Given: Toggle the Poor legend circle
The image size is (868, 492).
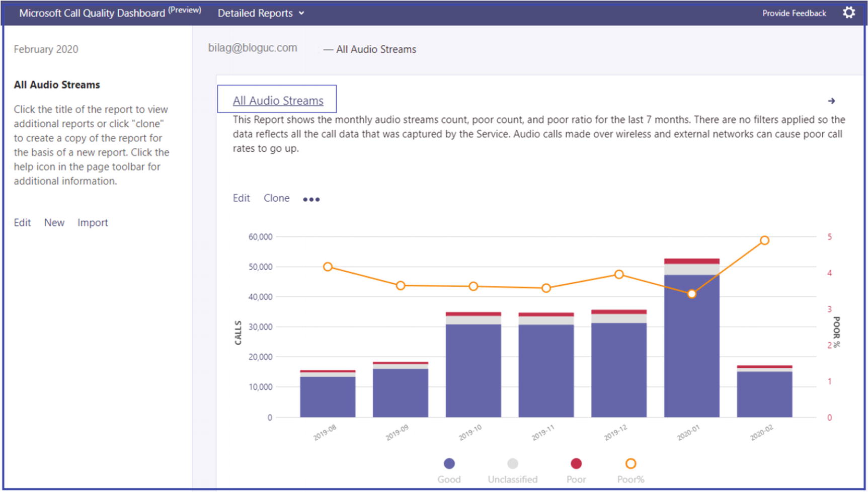Looking at the screenshot, I should [x=576, y=463].
